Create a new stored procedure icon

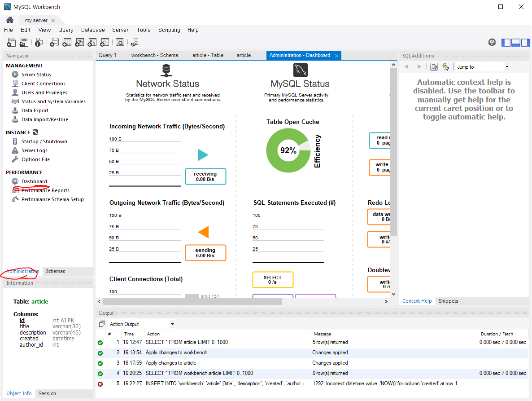click(x=92, y=42)
